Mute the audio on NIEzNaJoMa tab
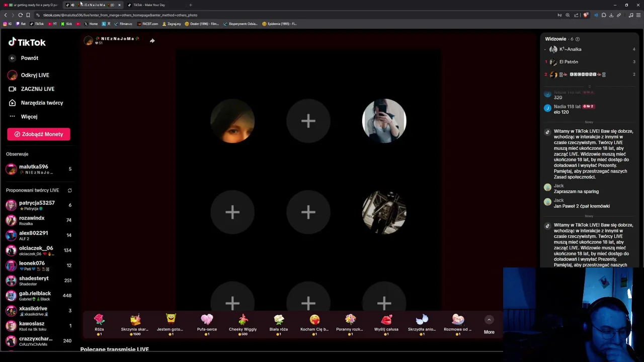 point(72,5)
